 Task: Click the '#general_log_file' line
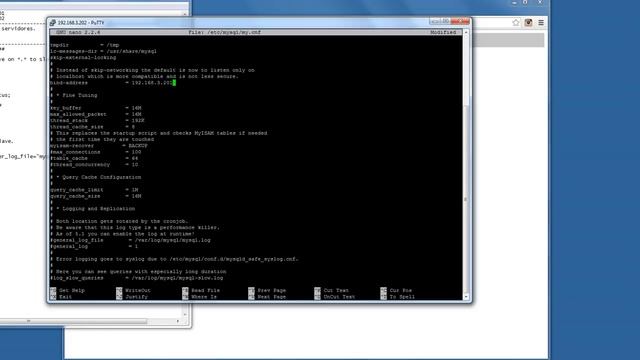[130, 240]
